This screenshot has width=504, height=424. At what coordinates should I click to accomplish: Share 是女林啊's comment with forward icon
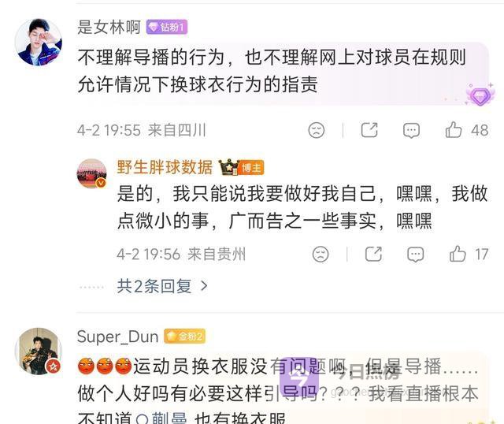(369, 130)
